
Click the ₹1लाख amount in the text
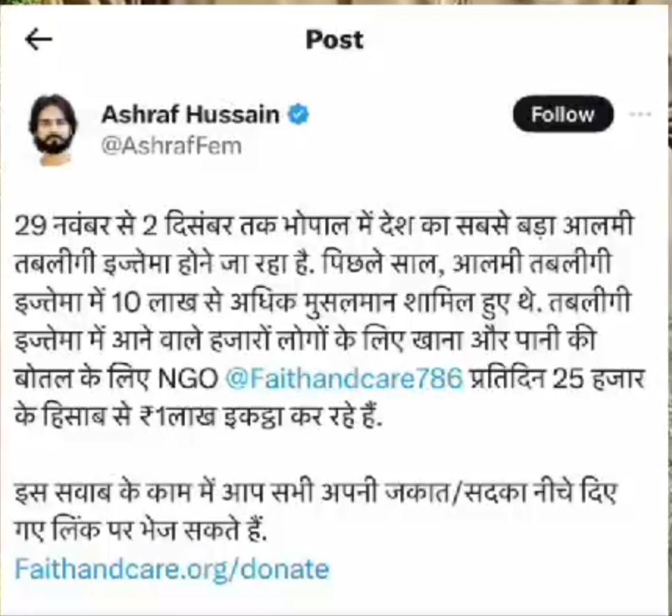[178, 416]
